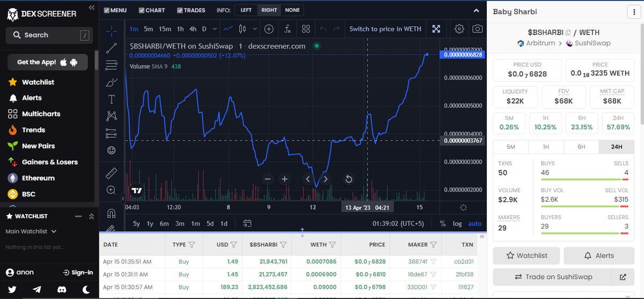Reset the chart view
Viewport: 644px width, 299px height.
[x=349, y=179]
